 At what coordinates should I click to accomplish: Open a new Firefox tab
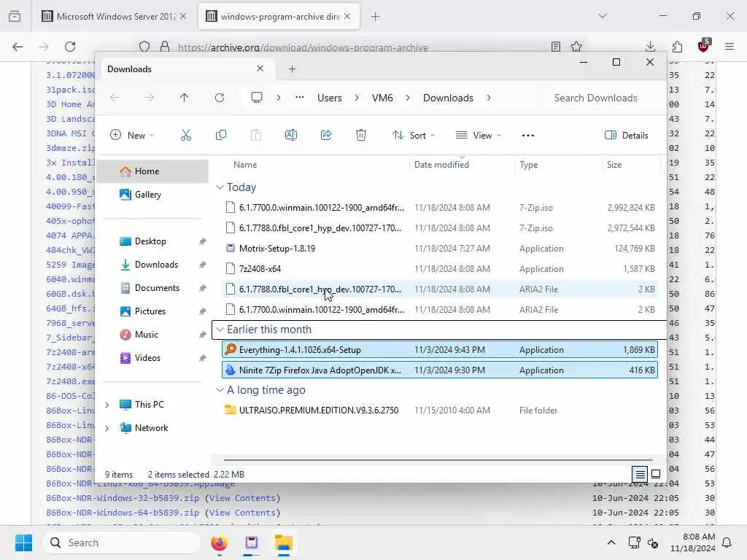point(376,16)
